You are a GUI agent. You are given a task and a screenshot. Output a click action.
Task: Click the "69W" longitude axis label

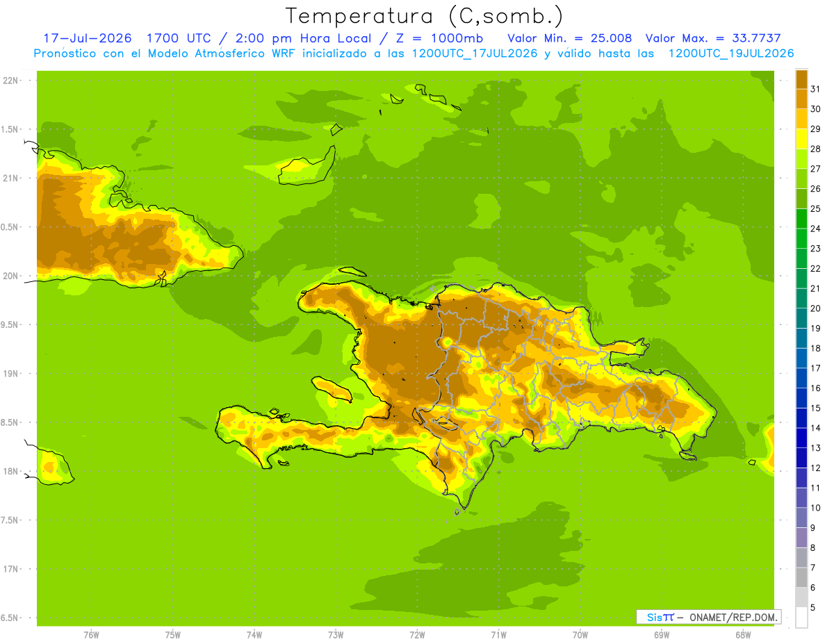(x=661, y=634)
